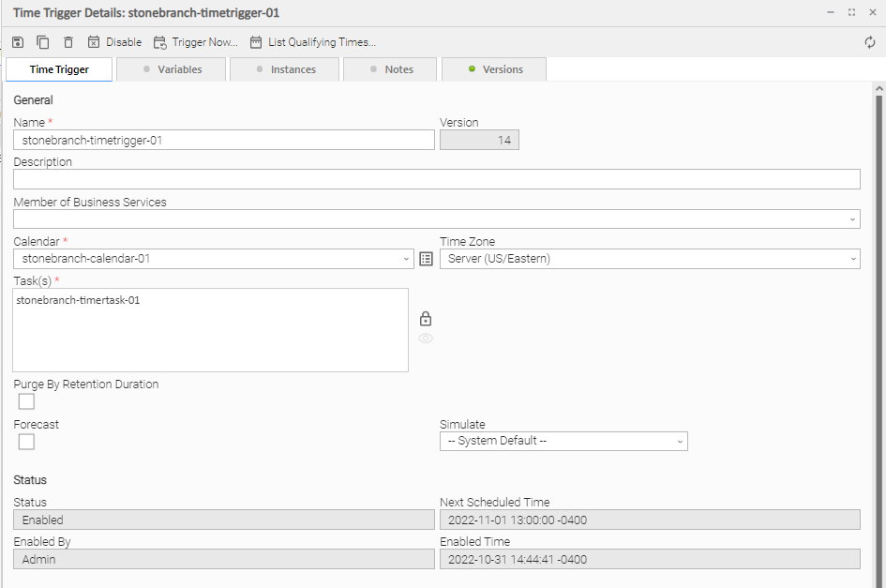This screenshot has width=886, height=588.
Task: Open the Versions tab
Action: 494,69
